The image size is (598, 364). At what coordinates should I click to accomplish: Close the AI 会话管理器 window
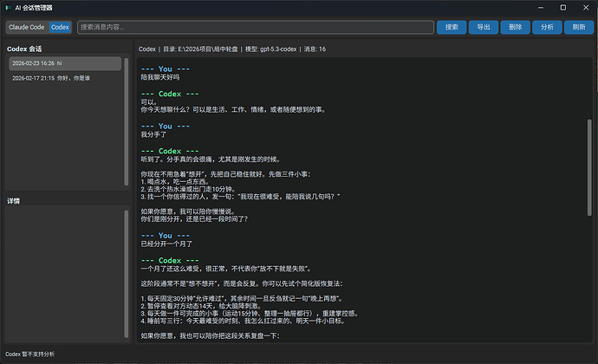tap(586, 8)
